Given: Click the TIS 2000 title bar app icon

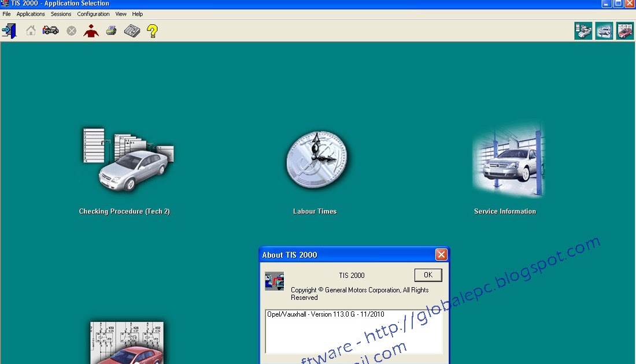Looking at the screenshot, I should tap(5, 3).
